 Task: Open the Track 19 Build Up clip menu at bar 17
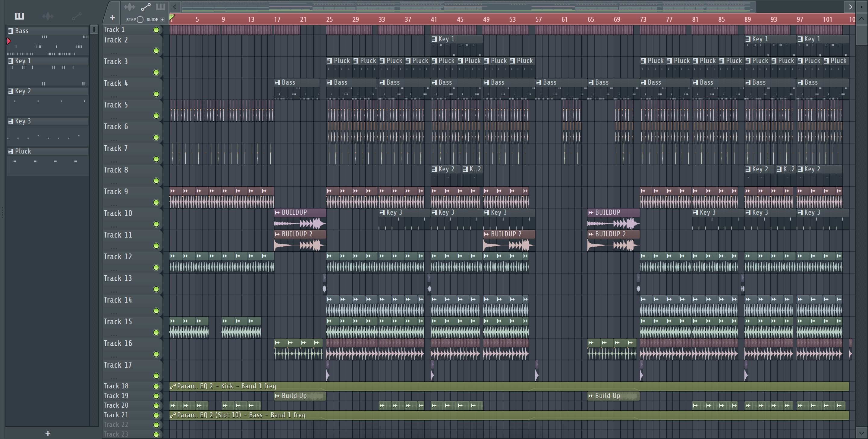tap(277, 396)
